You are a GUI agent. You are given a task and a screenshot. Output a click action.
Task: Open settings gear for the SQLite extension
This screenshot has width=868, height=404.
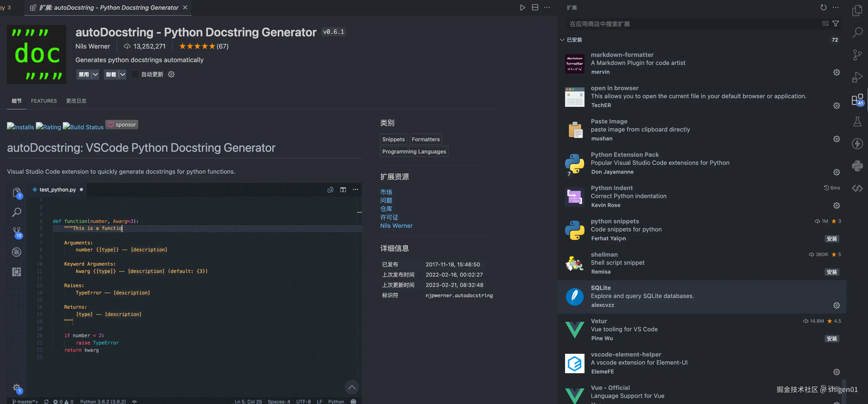coord(837,305)
